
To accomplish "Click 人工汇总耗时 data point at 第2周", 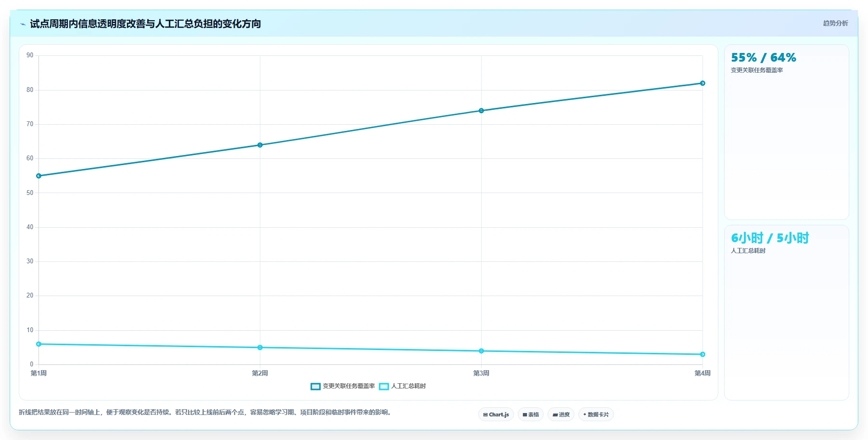I will [x=260, y=348].
